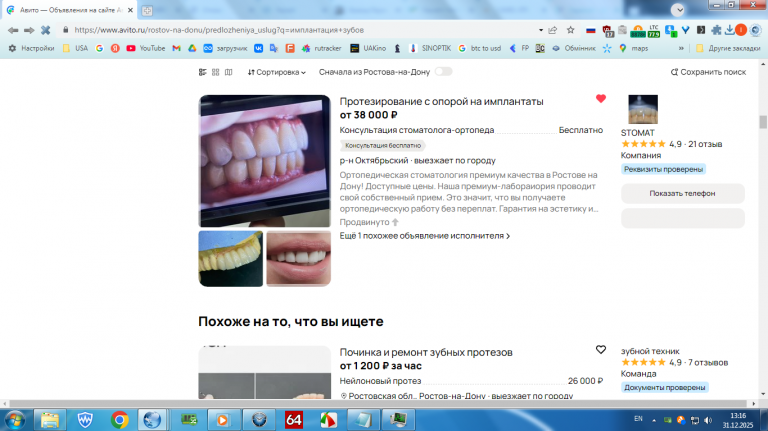
Task: Open the SINOPTIK bookmark
Action: pos(430,48)
